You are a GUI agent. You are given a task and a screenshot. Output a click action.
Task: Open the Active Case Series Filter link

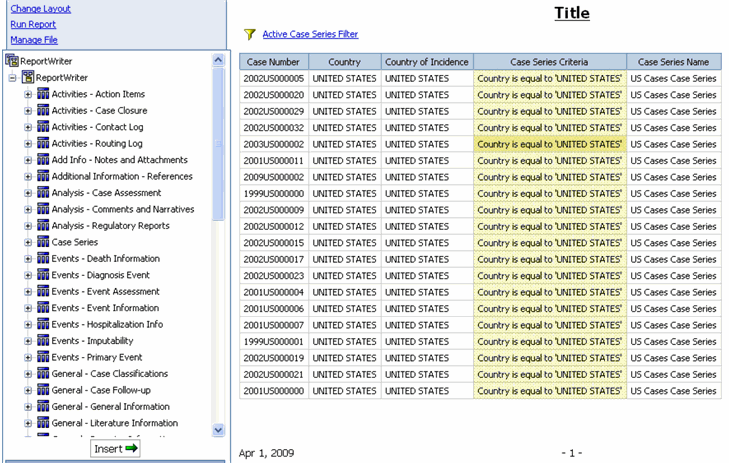(310, 34)
